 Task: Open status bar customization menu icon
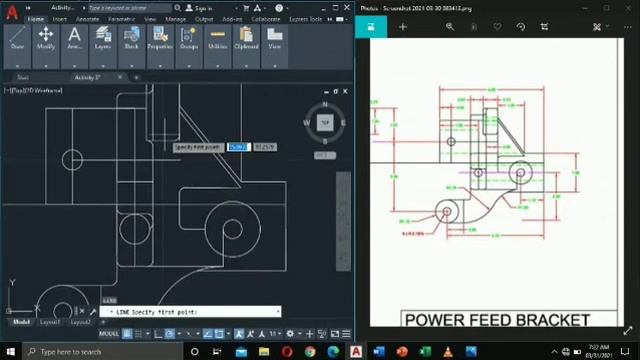tap(346, 334)
